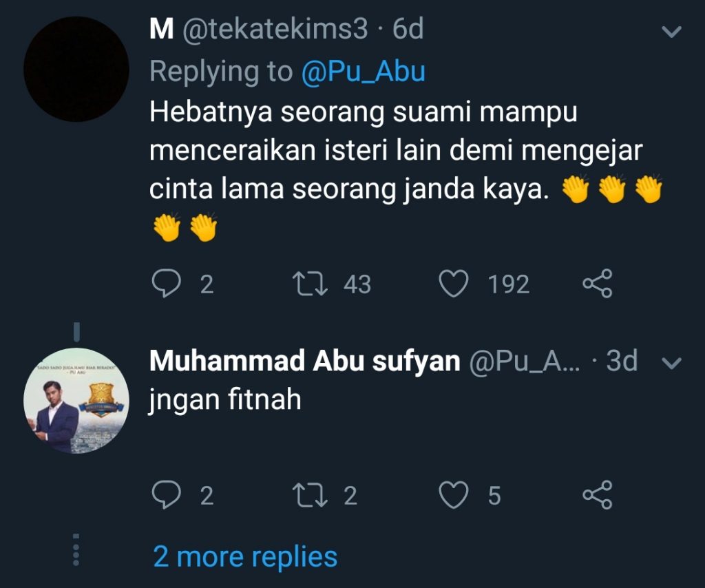
Task: View Muhammad Abu sufyan's profile picture
Action: click(76, 401)
